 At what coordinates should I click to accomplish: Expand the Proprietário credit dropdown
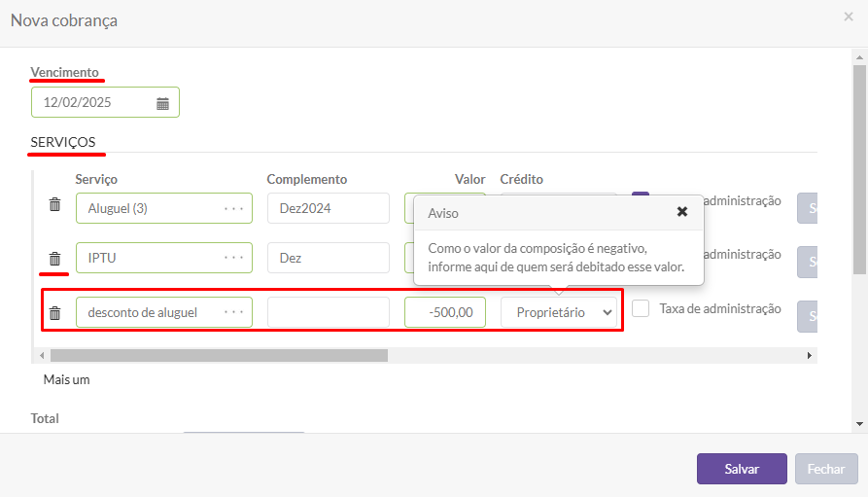[559, 312]
